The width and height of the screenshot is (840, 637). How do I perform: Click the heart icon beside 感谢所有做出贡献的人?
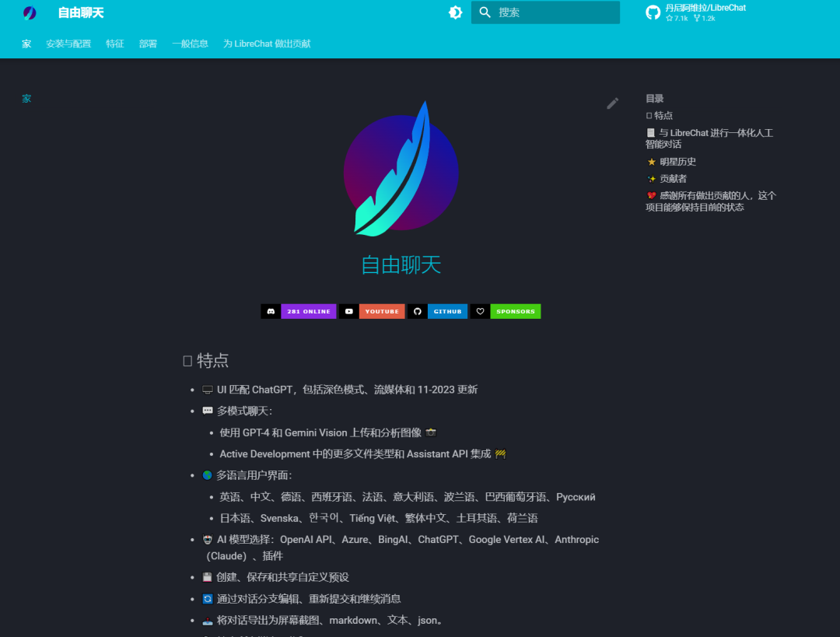(652, 195)
